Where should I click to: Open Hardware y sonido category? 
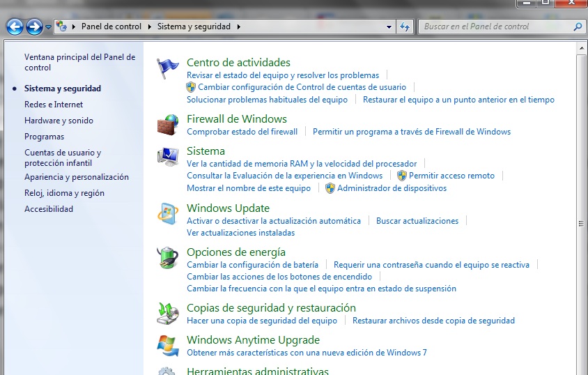pos(59,121)
